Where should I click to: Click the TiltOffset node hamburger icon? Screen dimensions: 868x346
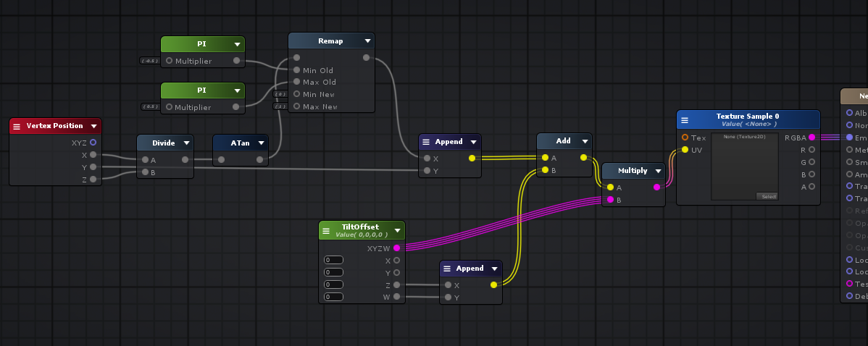coord(326,230)
